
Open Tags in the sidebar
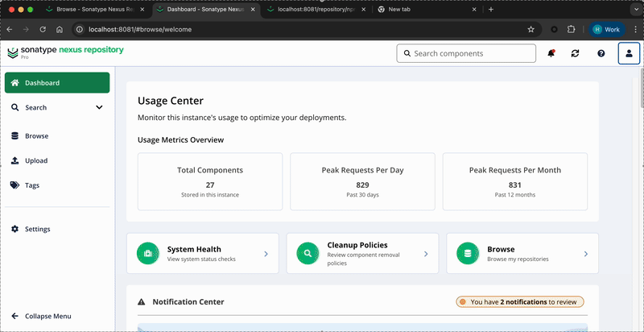coord(57,185)
